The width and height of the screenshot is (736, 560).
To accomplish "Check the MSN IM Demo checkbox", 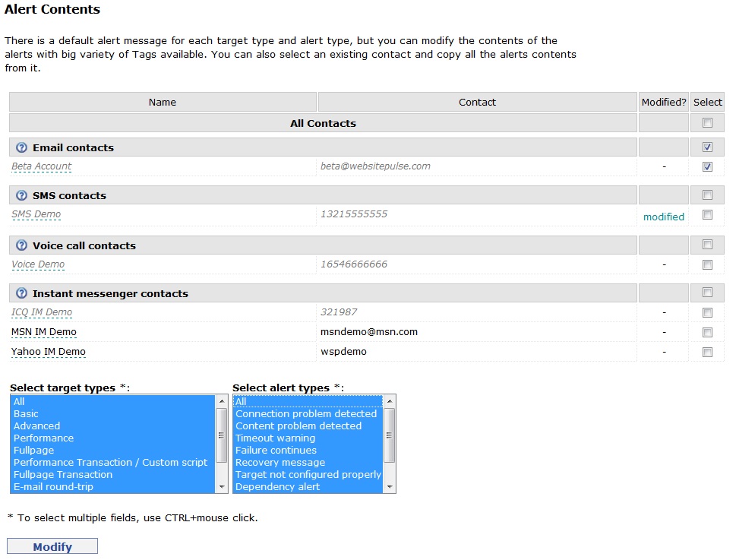I will coord(707,332).
